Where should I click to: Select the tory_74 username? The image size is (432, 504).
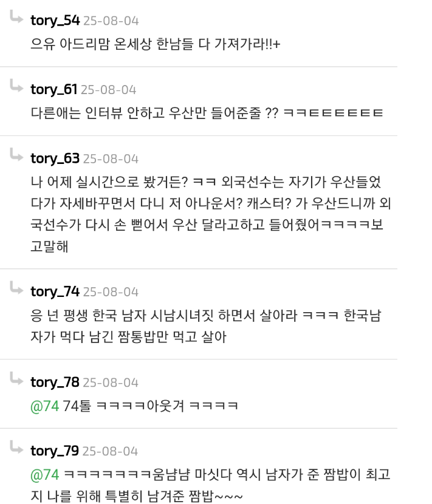tap(55, 292)
